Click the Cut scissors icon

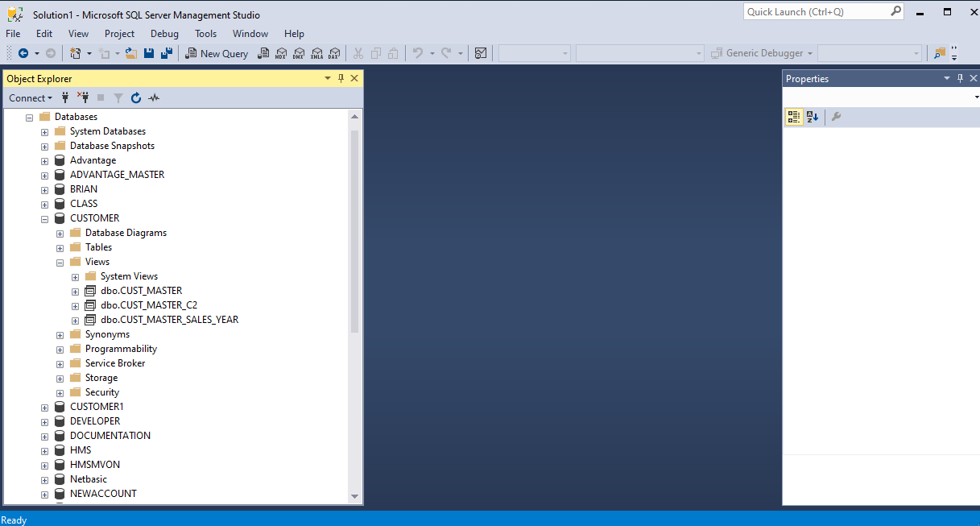coord(358,53)
